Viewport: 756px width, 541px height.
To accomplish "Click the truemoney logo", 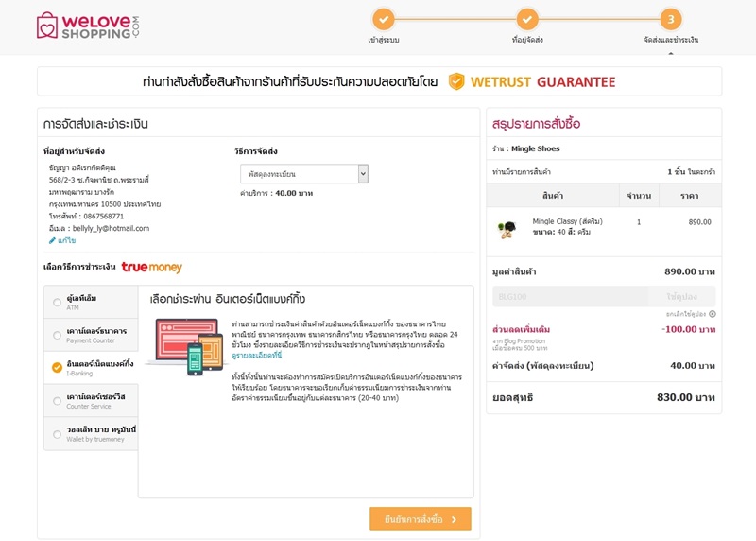I will click(152, 267).
